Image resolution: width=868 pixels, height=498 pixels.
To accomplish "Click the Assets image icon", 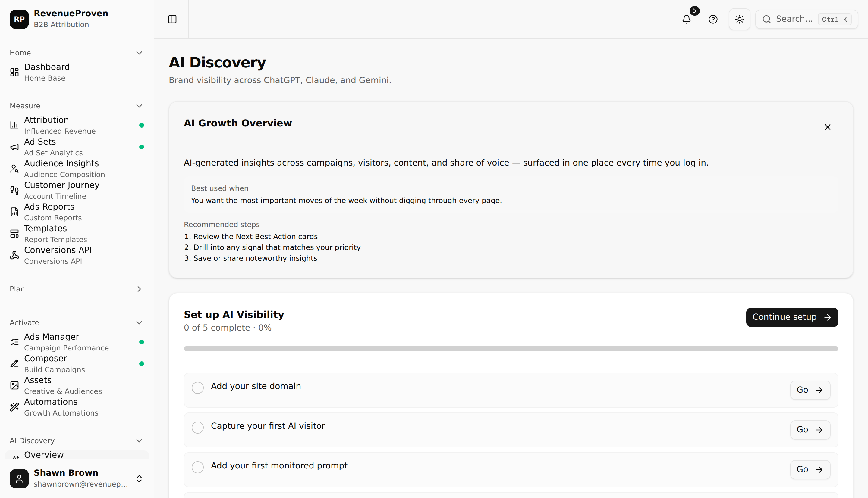I will tap(14, 385).
